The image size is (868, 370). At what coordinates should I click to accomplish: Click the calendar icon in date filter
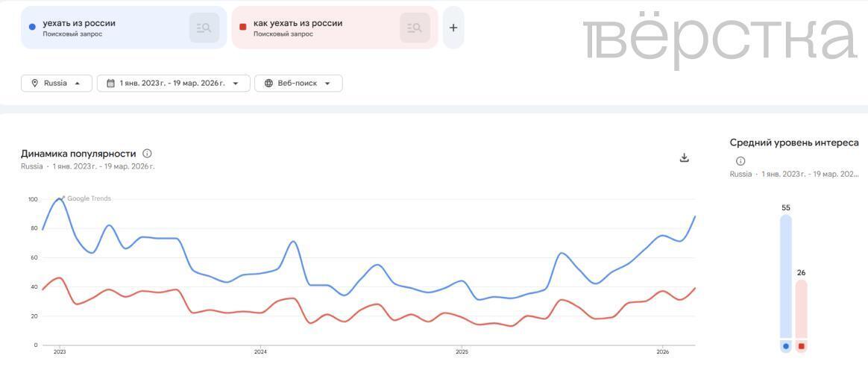click(110, 84)
